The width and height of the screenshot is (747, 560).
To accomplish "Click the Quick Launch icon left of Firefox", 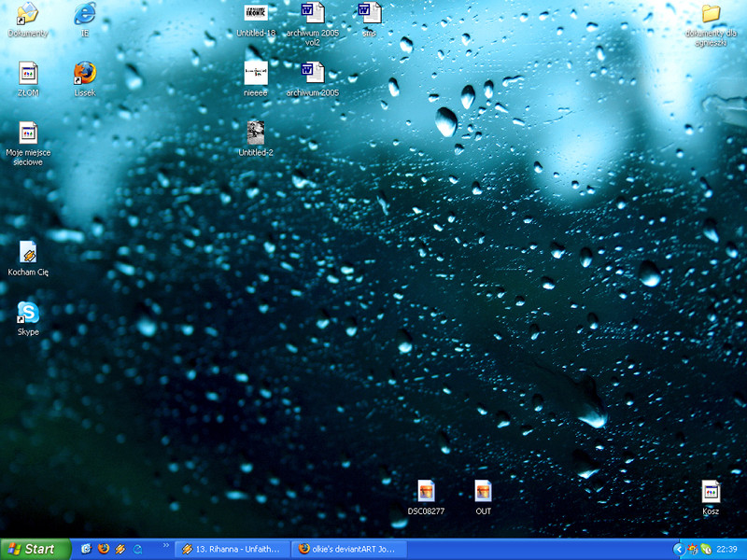I will coord(86,549).
